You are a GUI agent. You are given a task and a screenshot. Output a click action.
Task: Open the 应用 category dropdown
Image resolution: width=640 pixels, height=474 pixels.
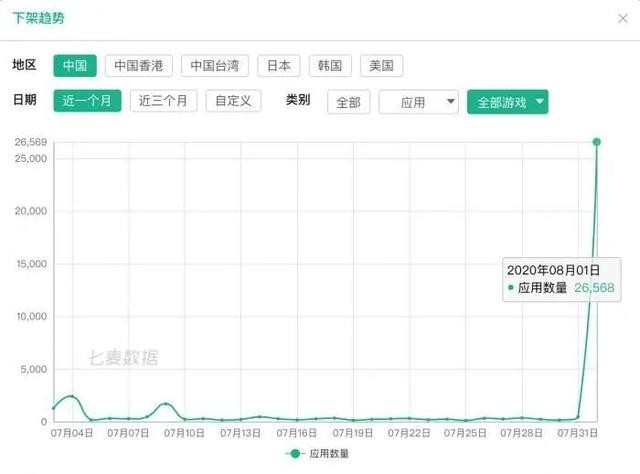[418, 102]
